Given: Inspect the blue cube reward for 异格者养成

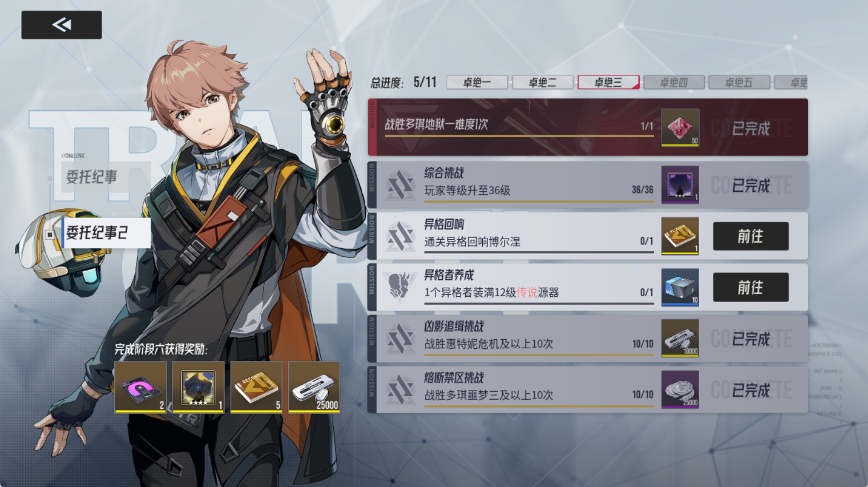Looking at the screenshot, I should pos(680,287).
